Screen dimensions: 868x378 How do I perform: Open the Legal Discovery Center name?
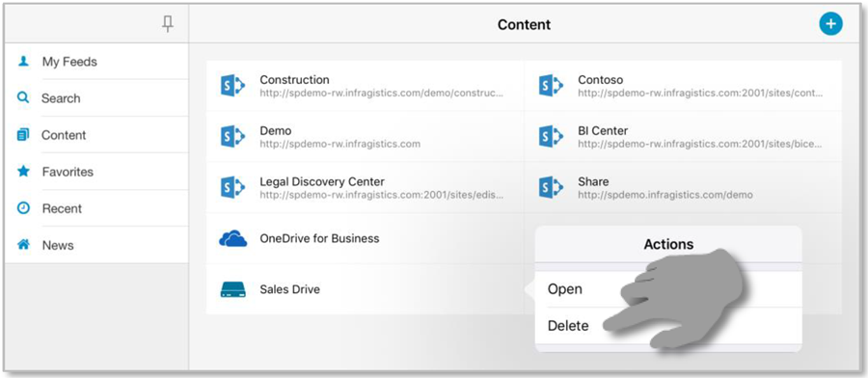tap(322, 181)
